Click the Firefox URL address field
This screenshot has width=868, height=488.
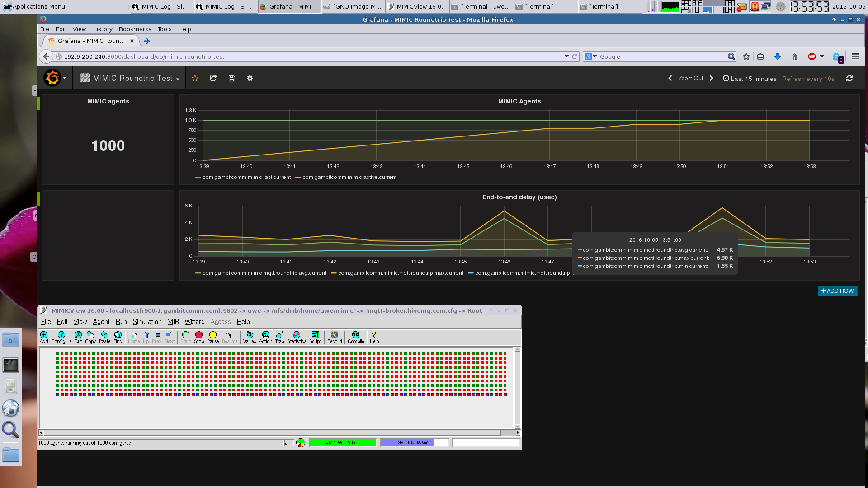point(312,56)
